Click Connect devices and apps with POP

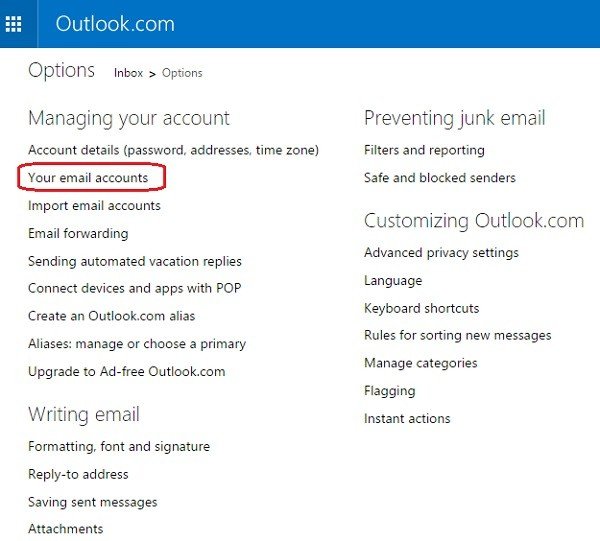[x=134, y=288]
